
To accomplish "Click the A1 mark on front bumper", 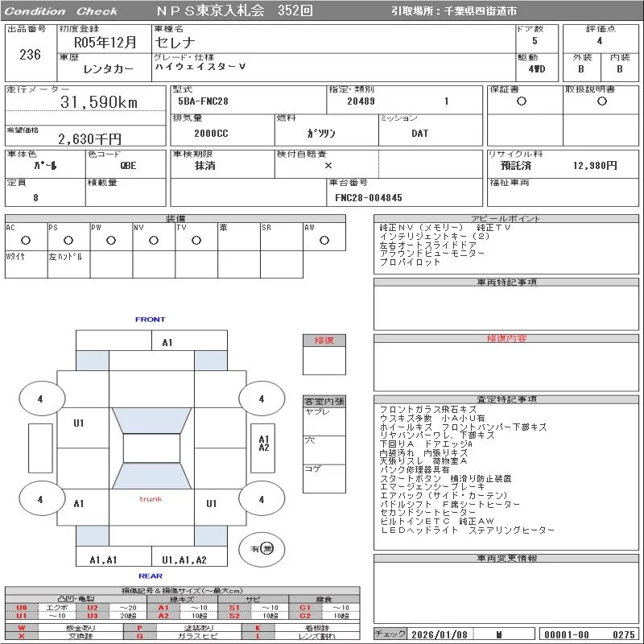I will (x=167, y=342).
